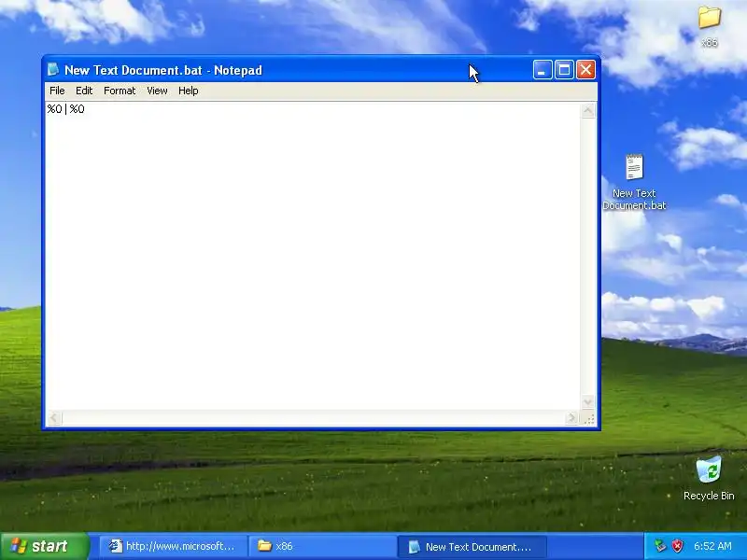The width and height of the screenshot is (747, 560).
Task: Click the vertical scrollbar down arrow
Action: (x=588, y=402)
